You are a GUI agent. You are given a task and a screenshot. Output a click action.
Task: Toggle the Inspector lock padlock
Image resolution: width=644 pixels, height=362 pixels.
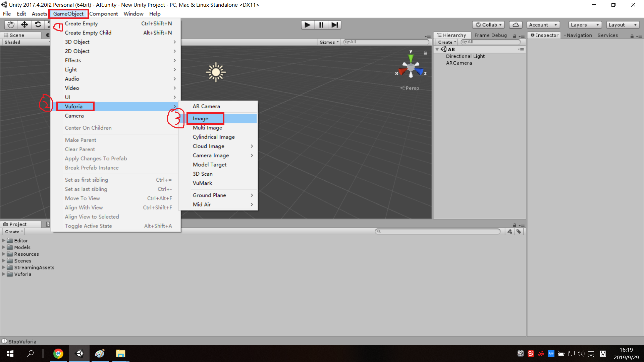point(632,36)
